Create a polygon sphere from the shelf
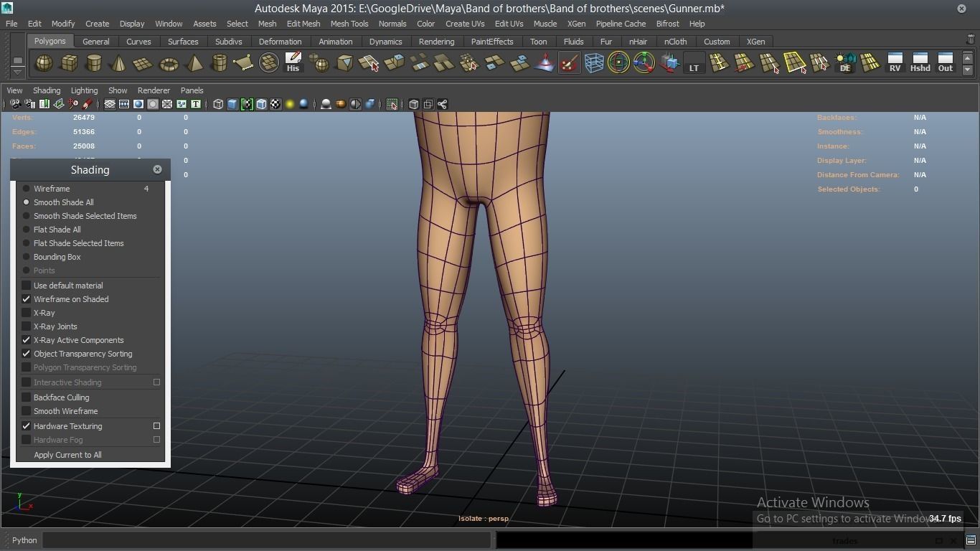 click(44, 63)
